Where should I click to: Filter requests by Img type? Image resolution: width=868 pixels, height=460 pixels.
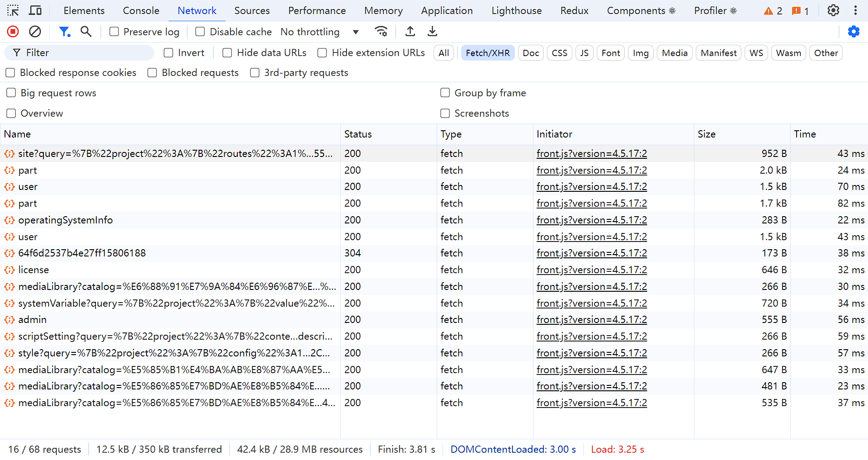tap(641, 53)
